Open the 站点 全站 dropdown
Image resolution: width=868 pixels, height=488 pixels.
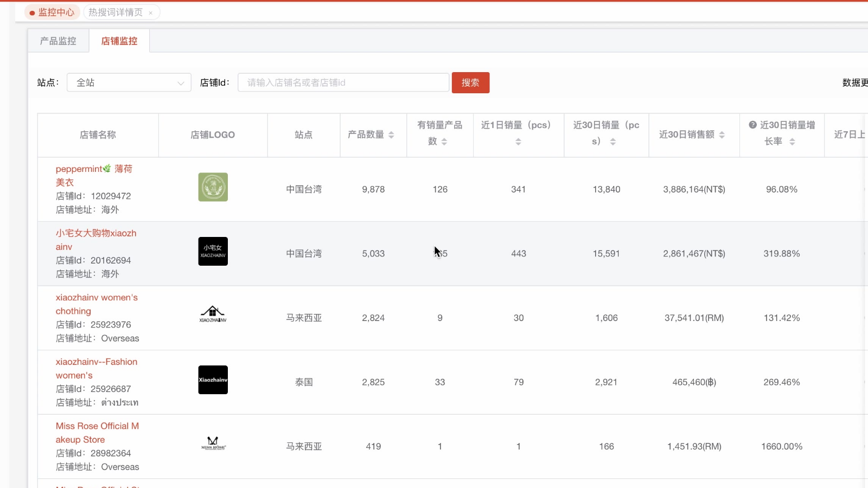click(x=129, y=82)
